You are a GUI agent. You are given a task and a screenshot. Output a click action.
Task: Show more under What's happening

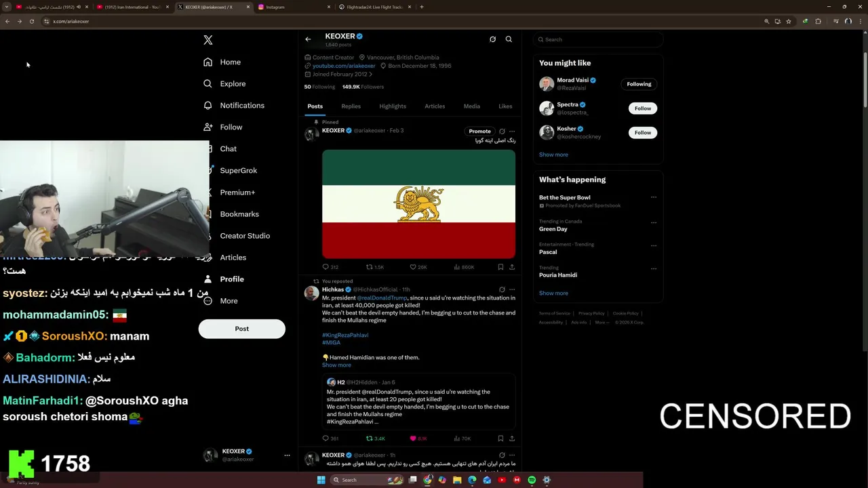[553, 293]
